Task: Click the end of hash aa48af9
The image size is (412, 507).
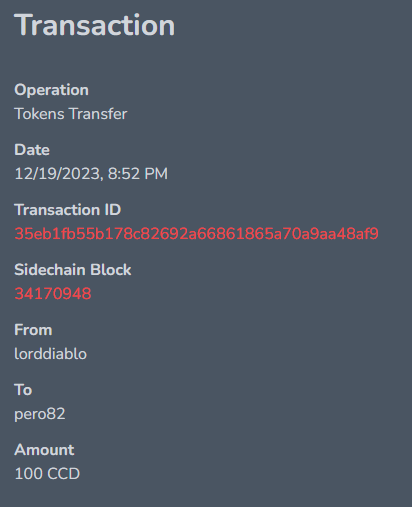Action: pos(347,234)
